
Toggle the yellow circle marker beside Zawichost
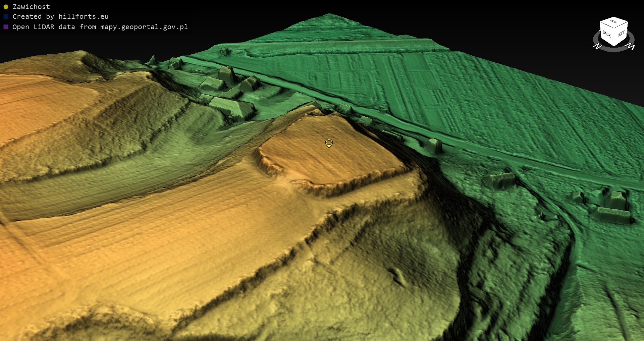pos(6,7)
